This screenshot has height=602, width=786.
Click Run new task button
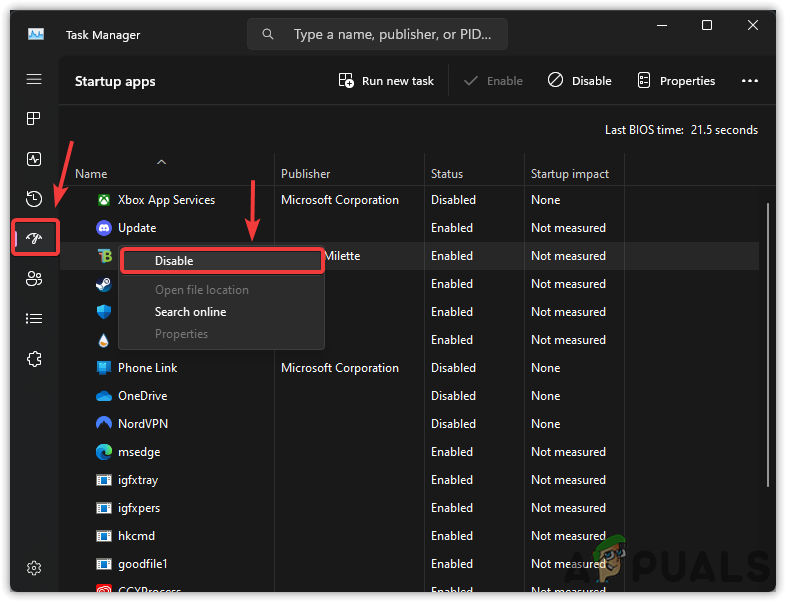386,81
